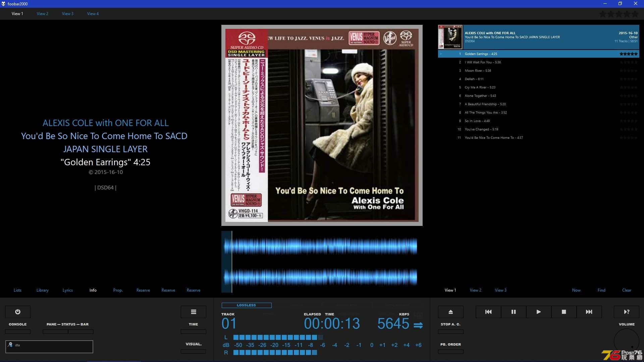Restore down the foobar2000 window

pos(620,4)
